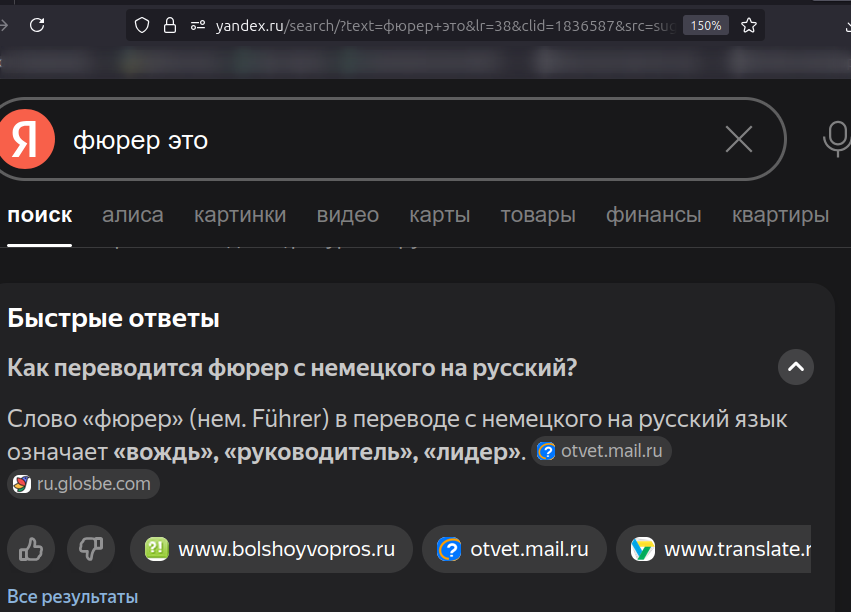Clear the search query with X icon
The width and height of the screenshot is (851, 612).
click(x=738, y=140)
